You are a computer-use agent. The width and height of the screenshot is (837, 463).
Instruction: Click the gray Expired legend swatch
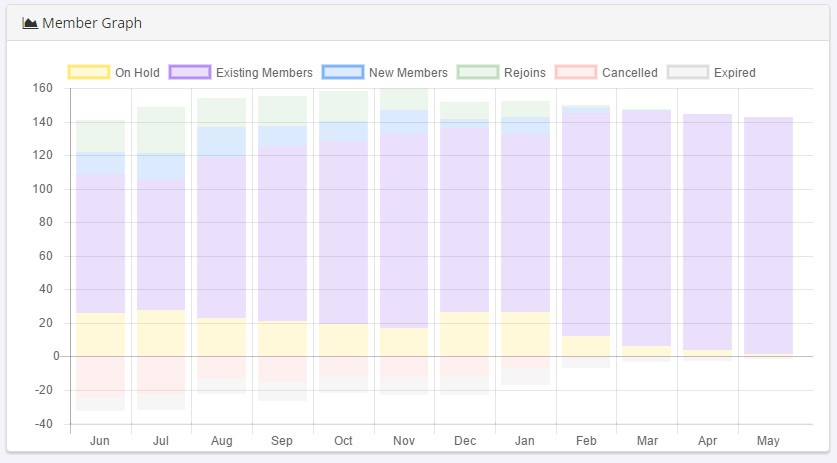[x=688, y=72]
